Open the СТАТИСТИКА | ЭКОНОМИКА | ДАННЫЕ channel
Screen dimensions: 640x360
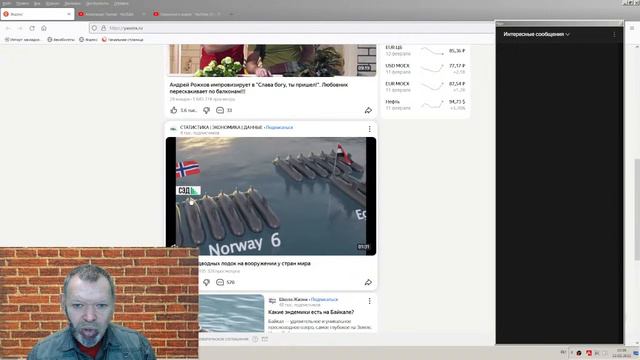[x=221, y=127]
